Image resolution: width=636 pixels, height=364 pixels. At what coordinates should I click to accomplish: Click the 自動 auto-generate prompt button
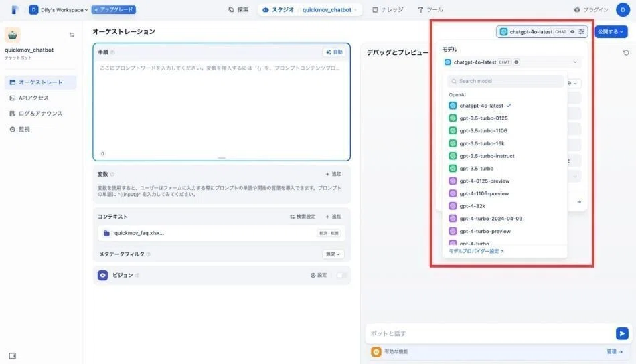[334, 52]
